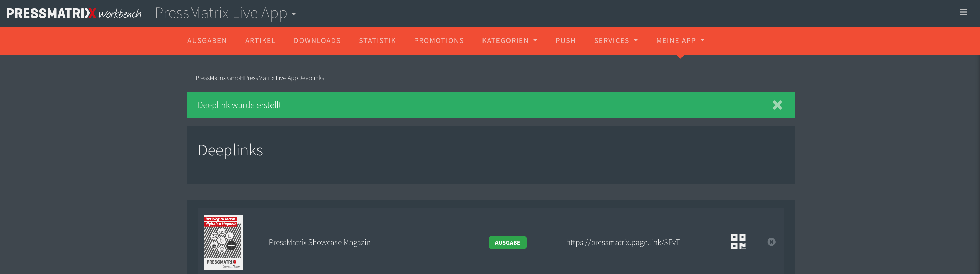Open the Promotions section

[x=439, y=41]
